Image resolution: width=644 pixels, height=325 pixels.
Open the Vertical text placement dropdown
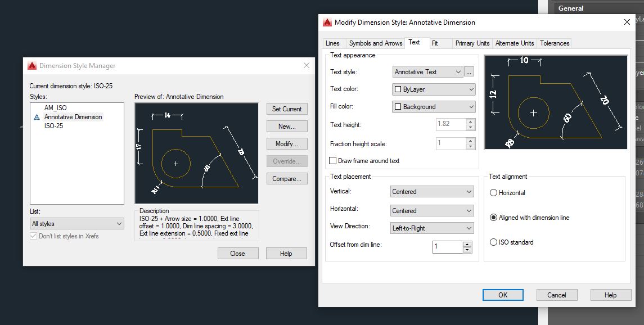pos(431,191)
